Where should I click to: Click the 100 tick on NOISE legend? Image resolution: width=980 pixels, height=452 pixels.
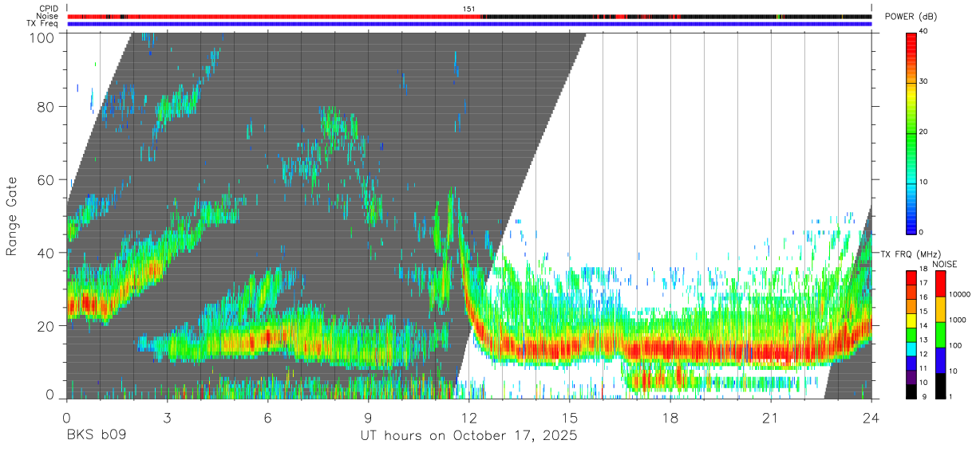[955, 345]
